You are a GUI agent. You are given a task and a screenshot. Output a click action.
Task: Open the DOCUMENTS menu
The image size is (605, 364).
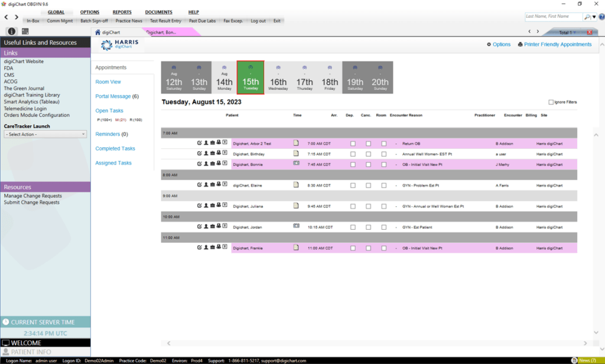[158, 12]
